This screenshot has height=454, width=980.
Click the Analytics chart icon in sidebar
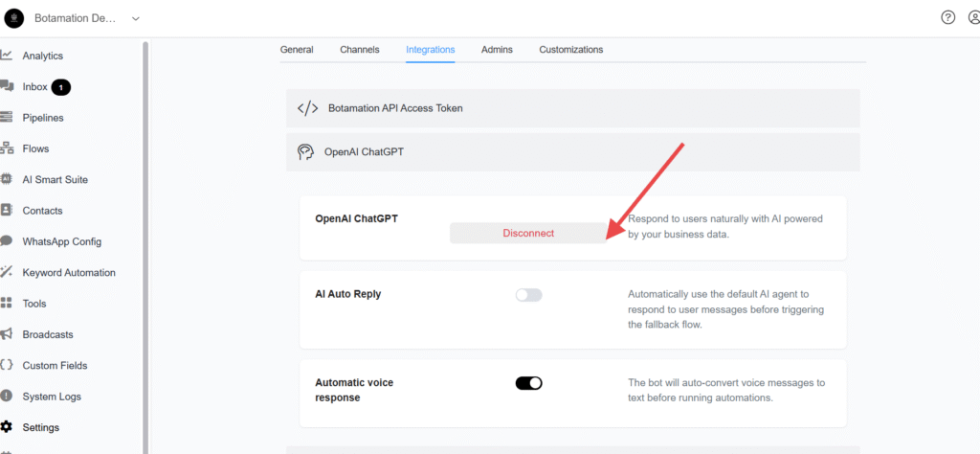pos(7,55)
